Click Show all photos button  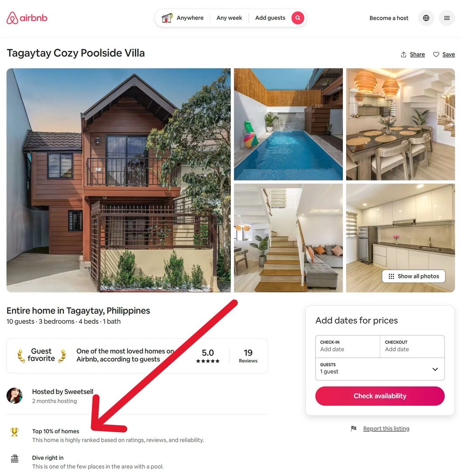413,276
